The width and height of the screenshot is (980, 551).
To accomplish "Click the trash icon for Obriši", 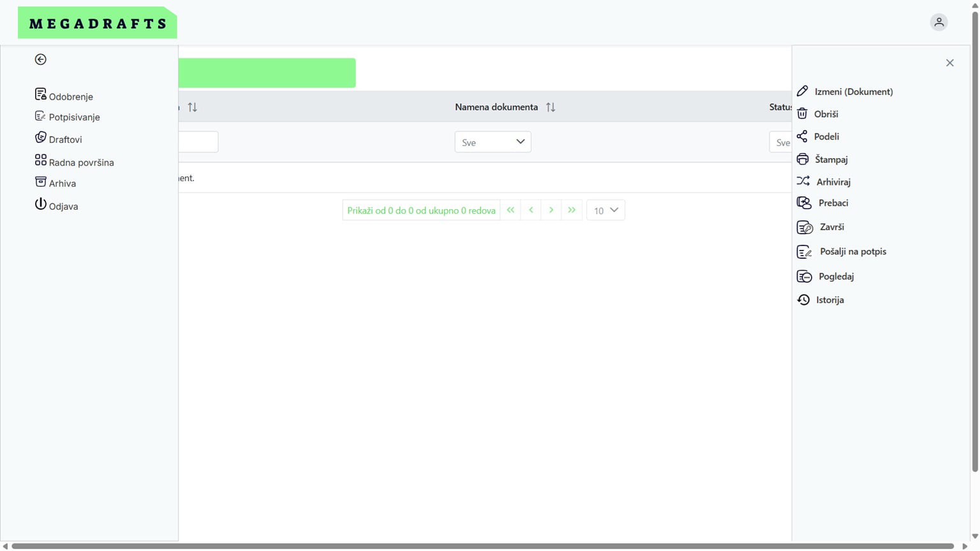I will click(802, 114).
